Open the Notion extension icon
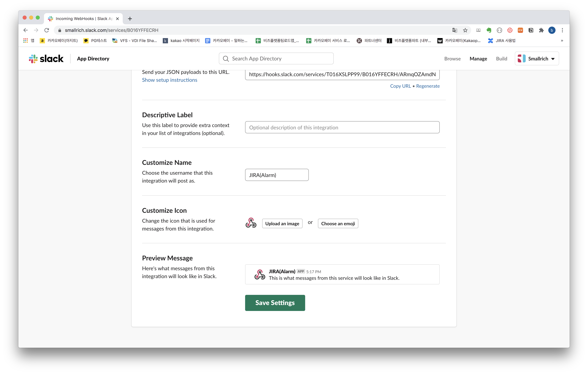This screenshot has height=374, width=588. coord(531,30)
